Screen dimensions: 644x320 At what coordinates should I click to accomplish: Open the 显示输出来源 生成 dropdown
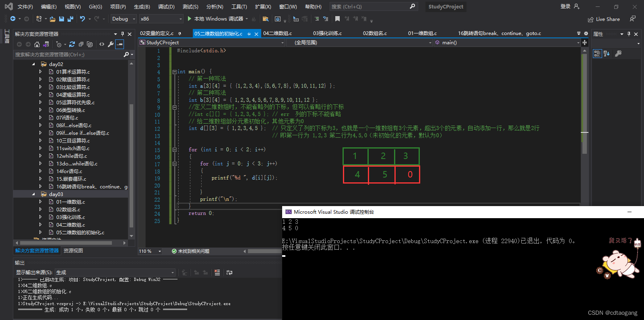tap(116, 273)
